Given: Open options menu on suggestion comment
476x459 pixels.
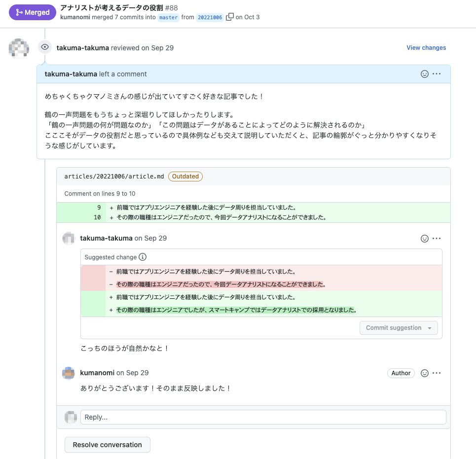Looking at the screenshot, I should (437, 239).
